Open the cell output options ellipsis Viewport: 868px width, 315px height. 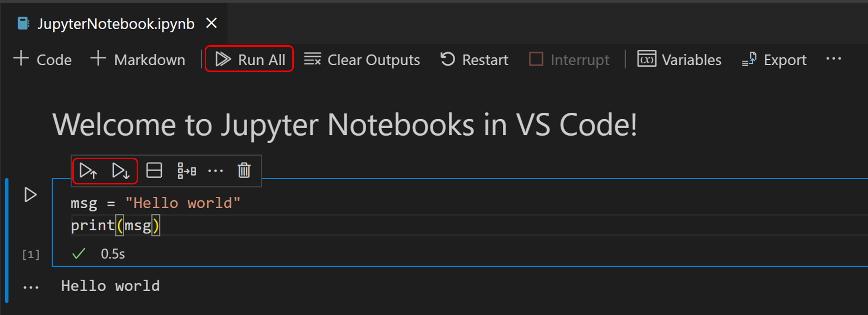coord(31,287)
